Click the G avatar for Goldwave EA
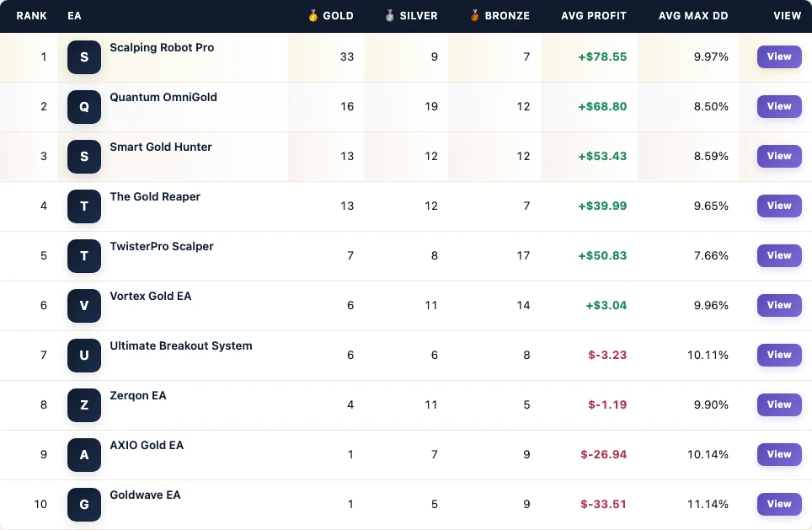 84,505
